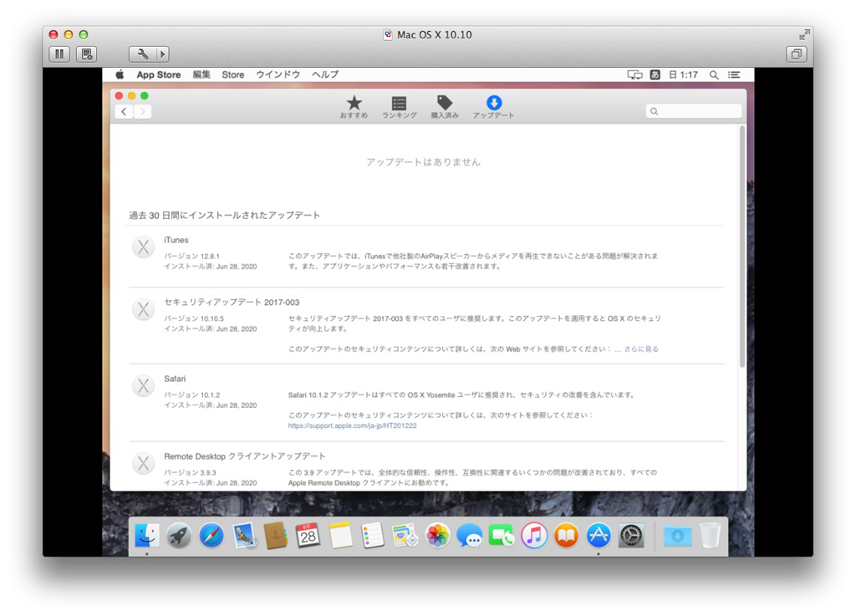
Task: Click the さらに見る link
Action: (x=641, y=349)
